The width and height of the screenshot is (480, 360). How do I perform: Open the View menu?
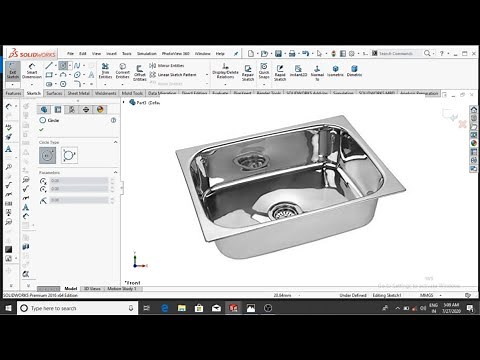tap(96, 53)
